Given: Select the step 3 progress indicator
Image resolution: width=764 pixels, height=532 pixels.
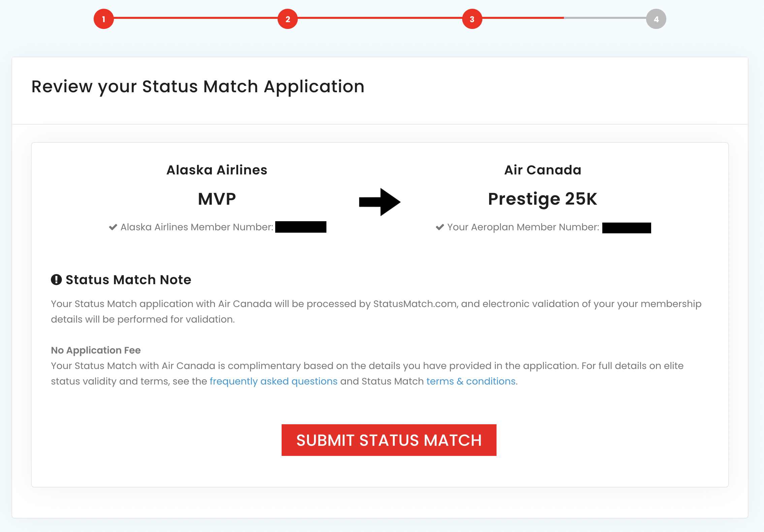Looking at the screenshot, I should coord(472,19).
